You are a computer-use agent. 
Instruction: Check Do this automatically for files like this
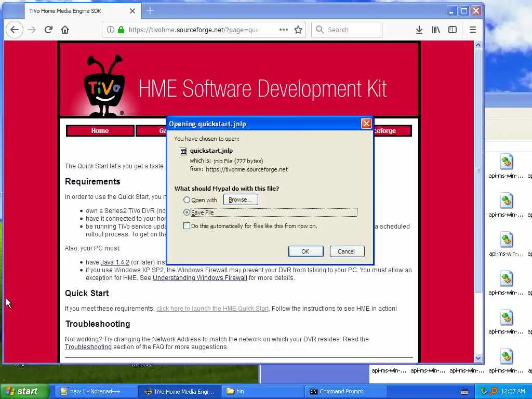tap(187, 226)
